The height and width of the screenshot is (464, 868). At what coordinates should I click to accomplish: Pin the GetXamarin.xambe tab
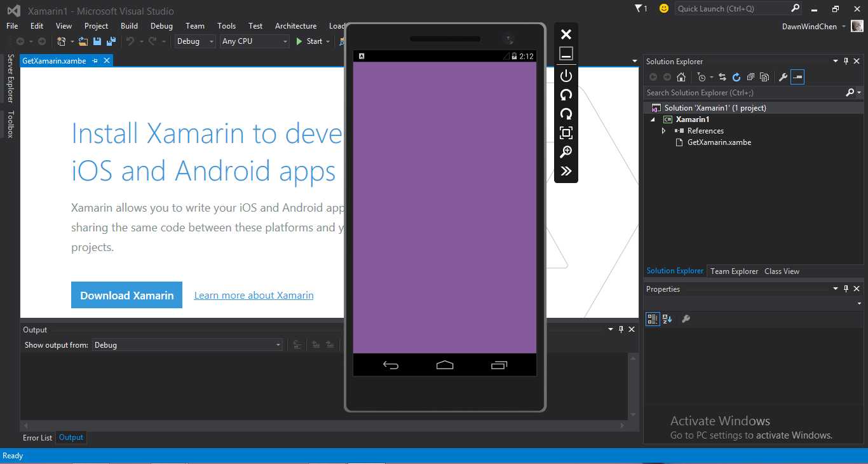pos(95,60)
